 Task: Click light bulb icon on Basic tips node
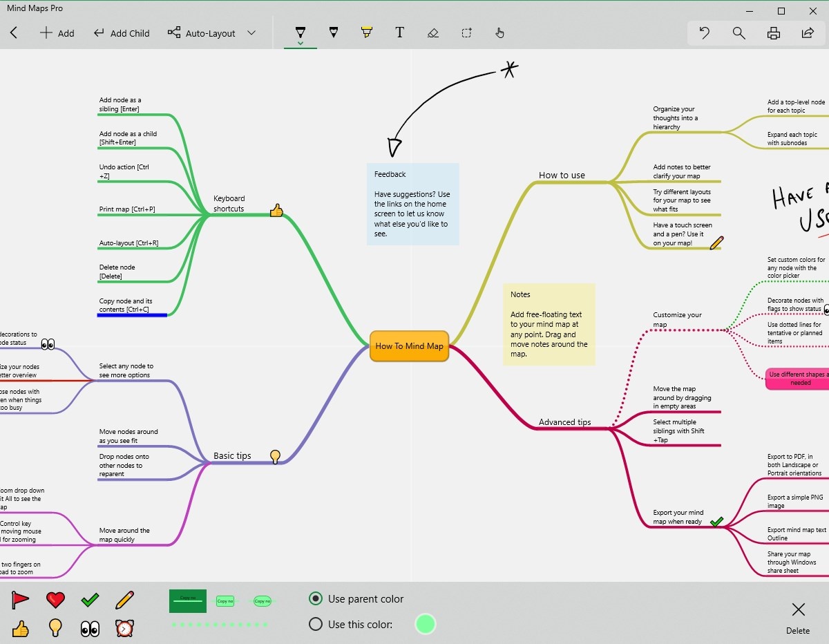click(x=275, y=456)
